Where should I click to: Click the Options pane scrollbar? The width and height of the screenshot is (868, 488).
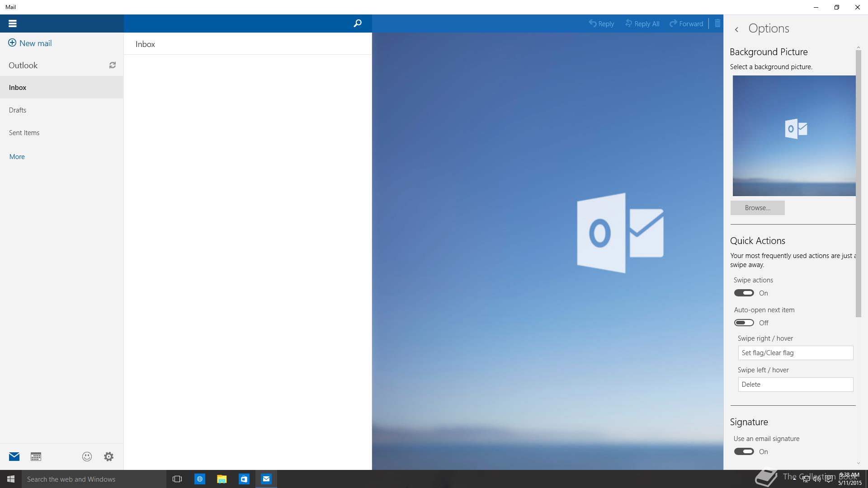pyautogui.click(x=858, y=183)
